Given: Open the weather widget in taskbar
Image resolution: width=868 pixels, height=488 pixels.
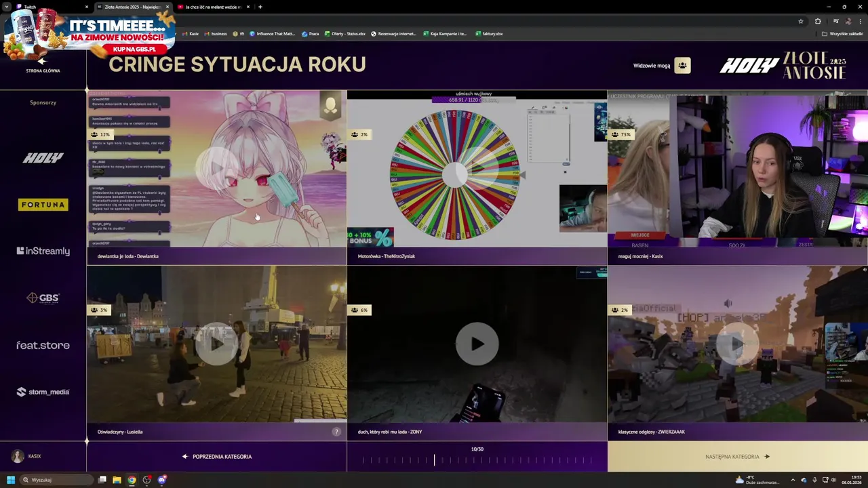Looking at the screenshot, I should pos(757,480).
